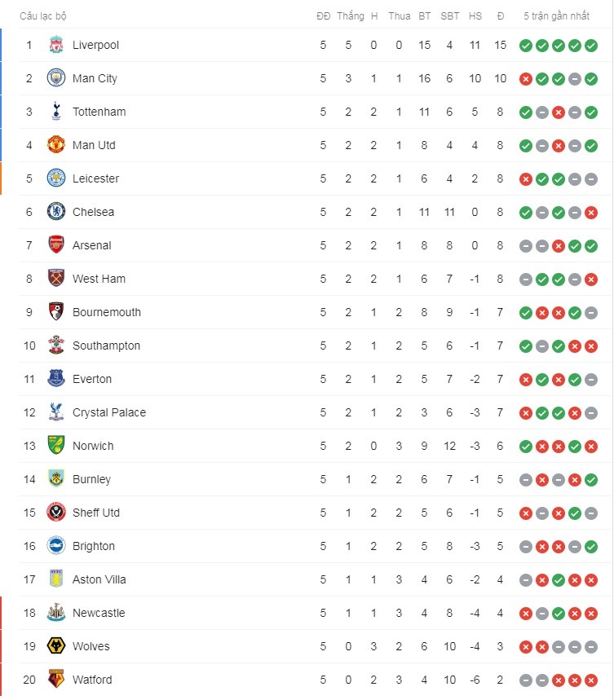Open the Crystal Palace team link
The image size is (614, 700).
(109, 412)
